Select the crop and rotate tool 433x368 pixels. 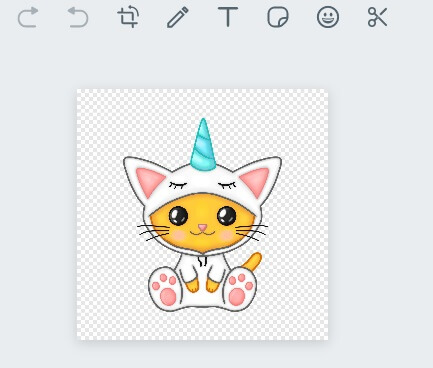tap(128, 17)
